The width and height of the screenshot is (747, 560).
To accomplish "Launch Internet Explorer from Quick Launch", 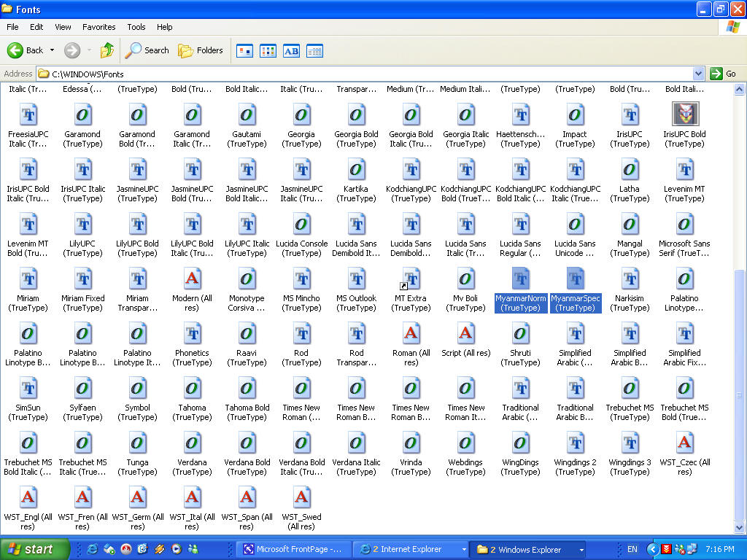I will click(x=92, y=549).
